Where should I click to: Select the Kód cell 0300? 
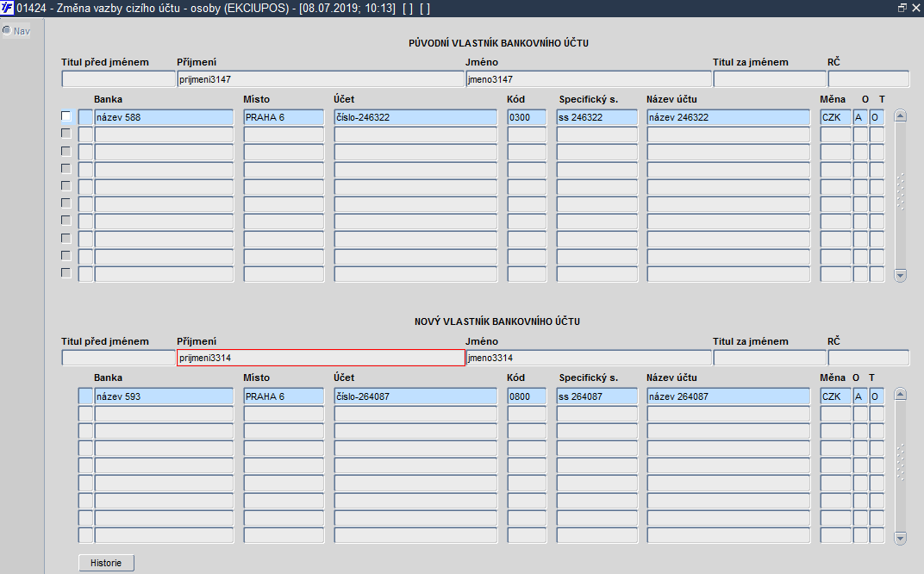click(527, 117)
